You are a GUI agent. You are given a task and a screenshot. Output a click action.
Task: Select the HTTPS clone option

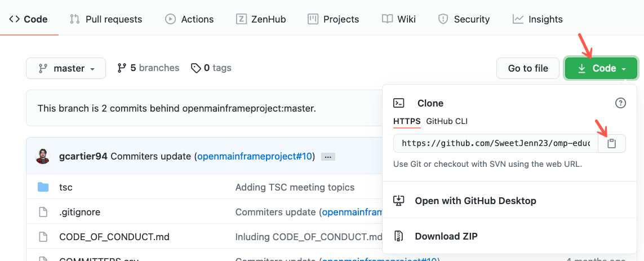point(407,121)
